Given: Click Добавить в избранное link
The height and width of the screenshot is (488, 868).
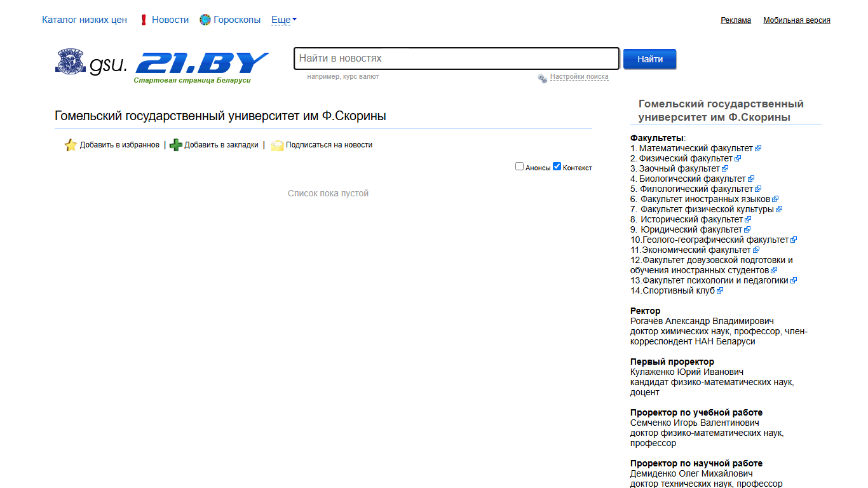Looking at the screenshot, I should pos(119,145).
